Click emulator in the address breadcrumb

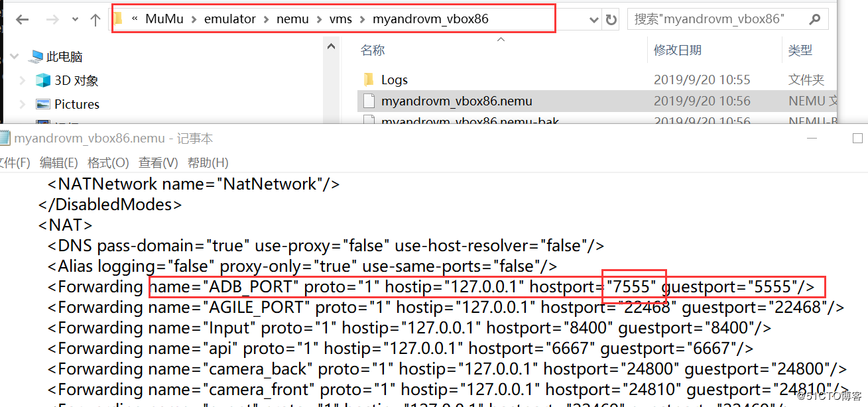click(x=230, y=19)
